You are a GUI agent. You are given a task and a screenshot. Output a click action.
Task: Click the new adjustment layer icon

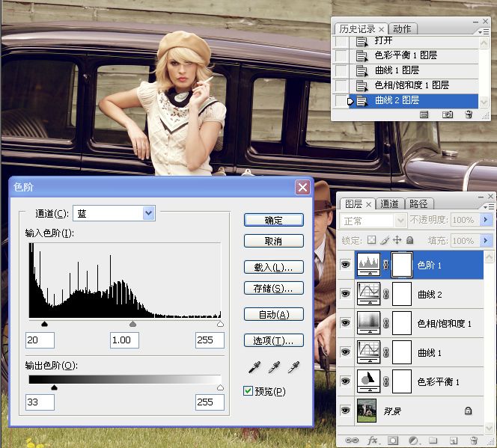[413, 441]
